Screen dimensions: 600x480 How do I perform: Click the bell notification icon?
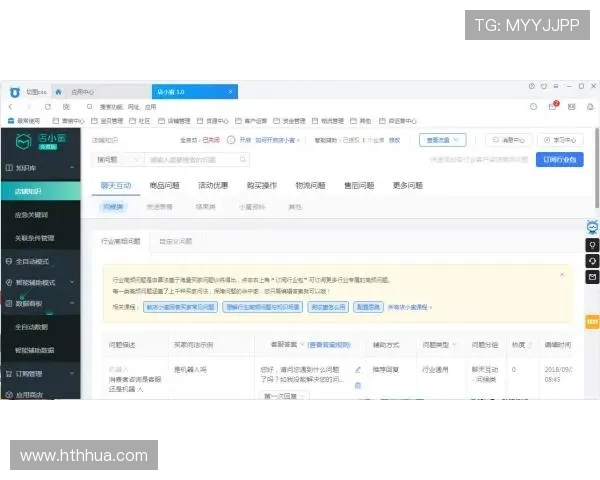coord(590,107)
